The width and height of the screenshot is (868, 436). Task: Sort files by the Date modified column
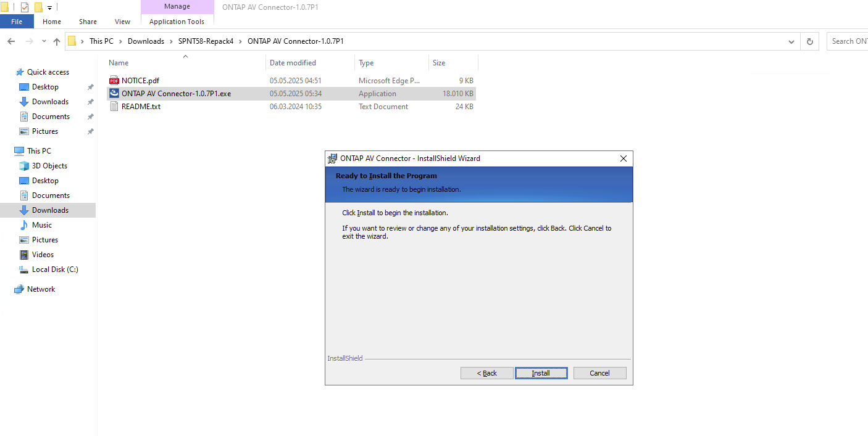tap(293, 63)
